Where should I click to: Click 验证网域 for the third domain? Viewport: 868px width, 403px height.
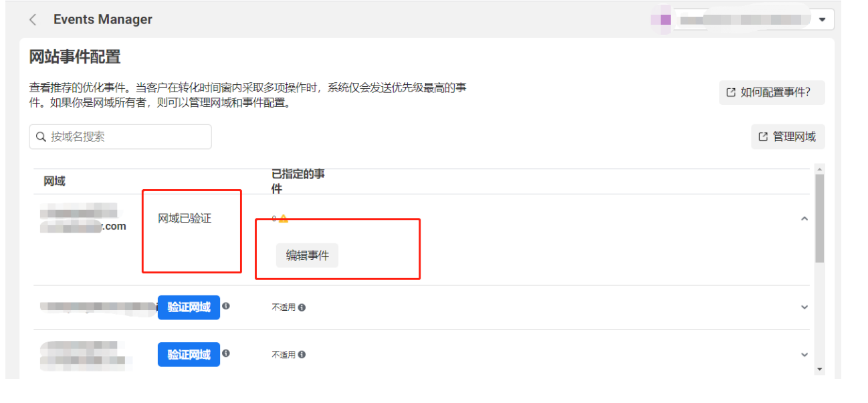(189, 354)
